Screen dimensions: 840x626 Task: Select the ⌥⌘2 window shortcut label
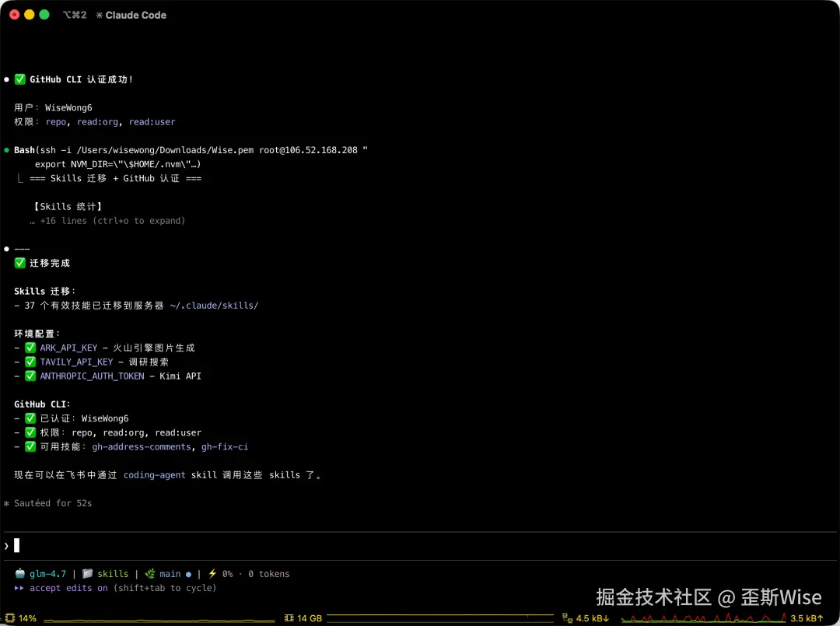click(75, 15)
